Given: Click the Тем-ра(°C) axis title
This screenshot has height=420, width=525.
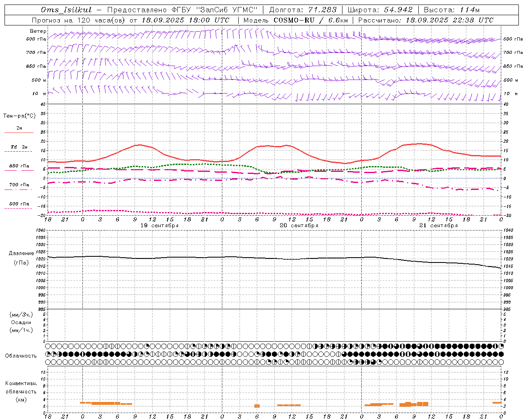Looking at the screenshot, I should click(19, 116).
